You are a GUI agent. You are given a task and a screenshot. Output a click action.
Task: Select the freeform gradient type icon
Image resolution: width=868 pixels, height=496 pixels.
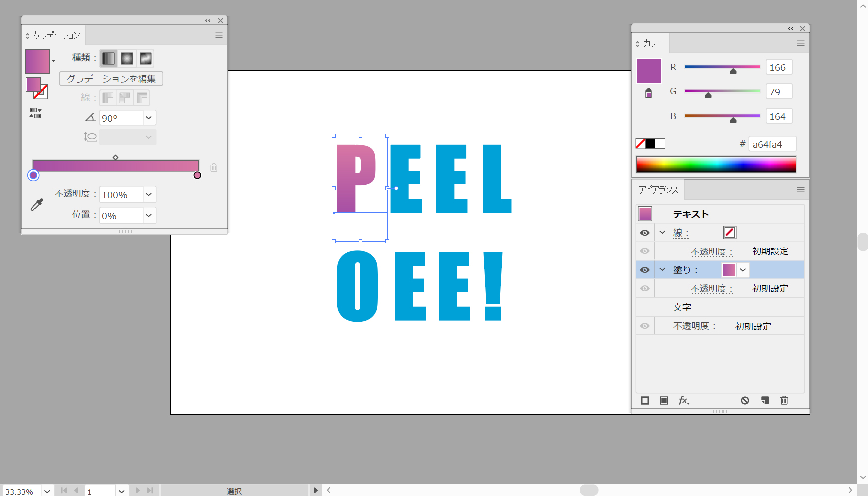pos(145,58)
